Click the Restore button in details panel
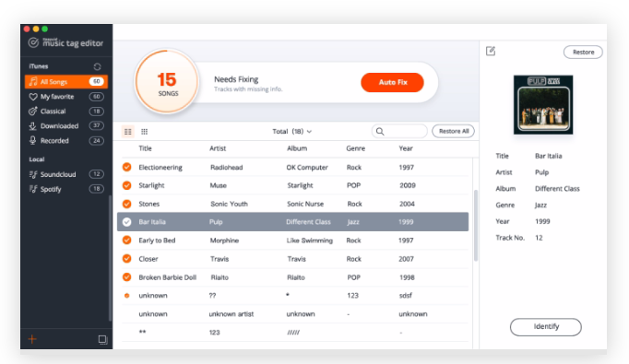Screen dimensions: 629x364 point(583,53)
